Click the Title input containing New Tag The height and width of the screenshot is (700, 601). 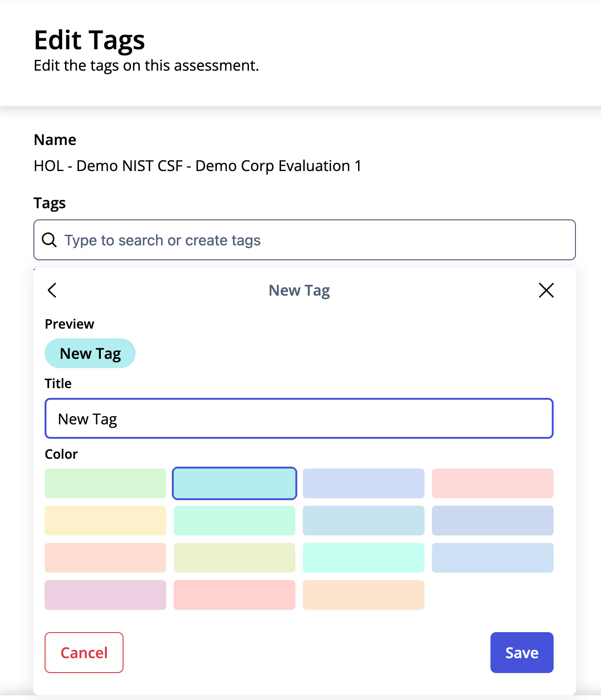pyautogui.click(x=299, y=418)
